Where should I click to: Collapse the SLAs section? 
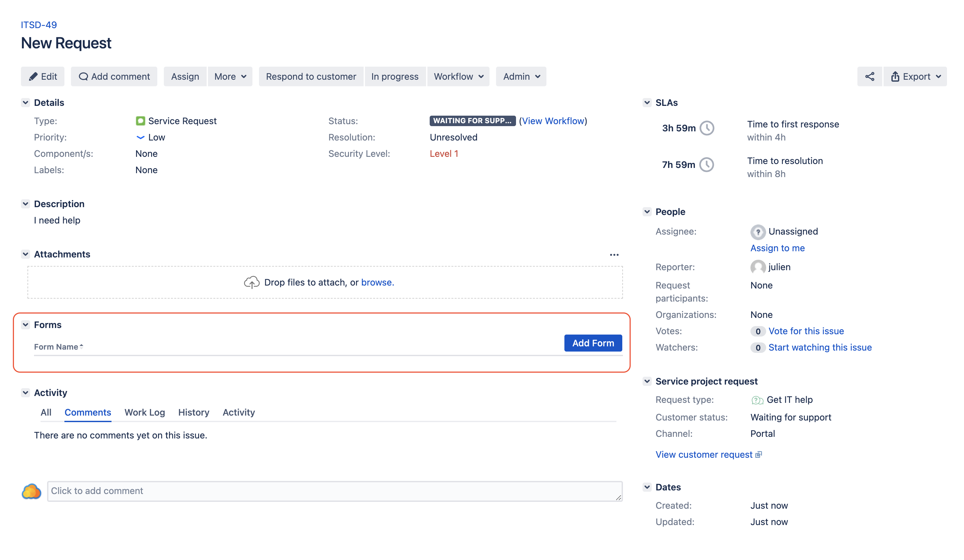(647, 103)
